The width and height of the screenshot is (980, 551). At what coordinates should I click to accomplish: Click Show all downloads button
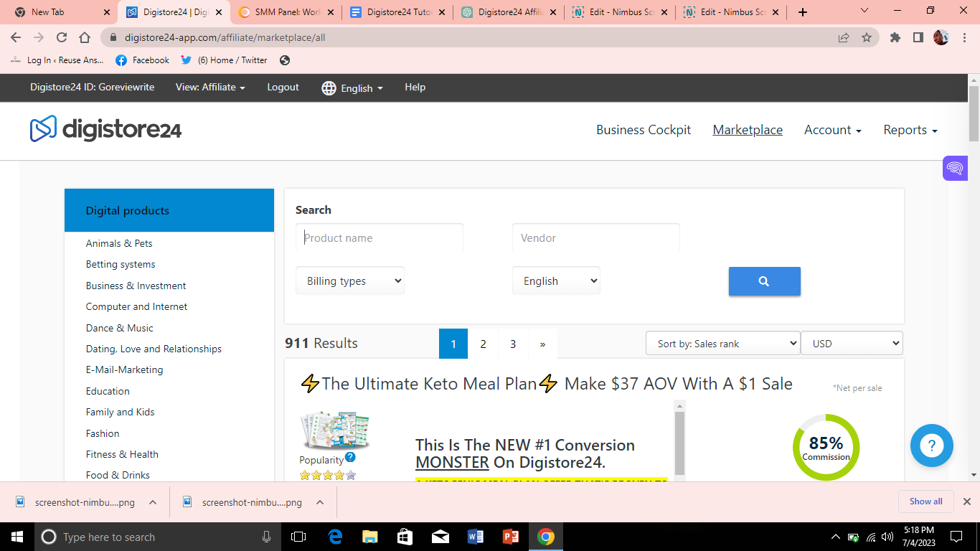(x=925, y=501)
